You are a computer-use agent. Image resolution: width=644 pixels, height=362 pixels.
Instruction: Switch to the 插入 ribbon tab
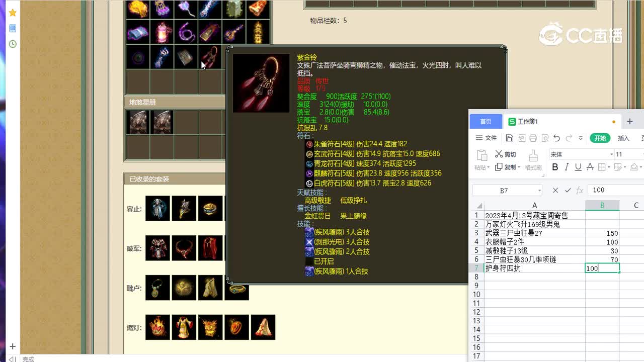click(x=623, y=138)
